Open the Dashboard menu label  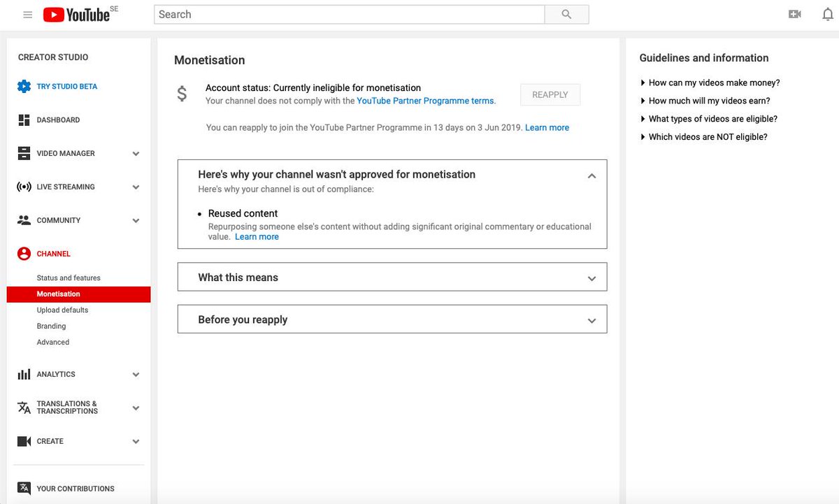[x=58, y=120]
